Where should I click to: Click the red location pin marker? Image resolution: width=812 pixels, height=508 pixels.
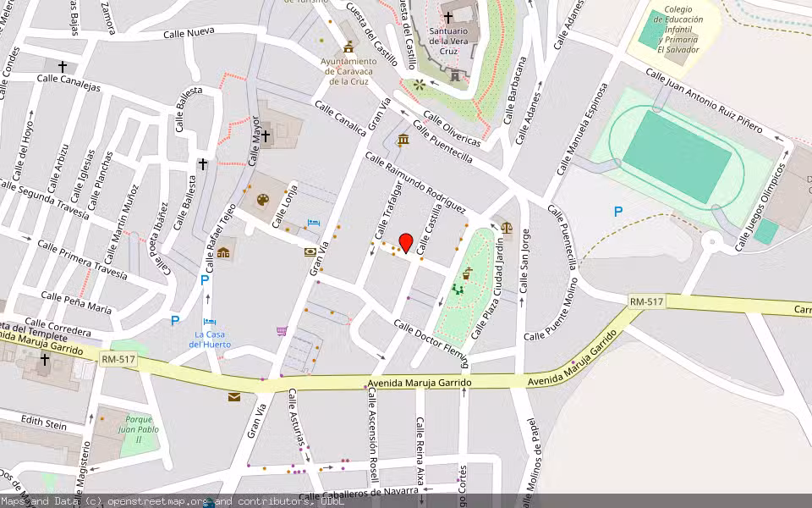tap(406, 243)
